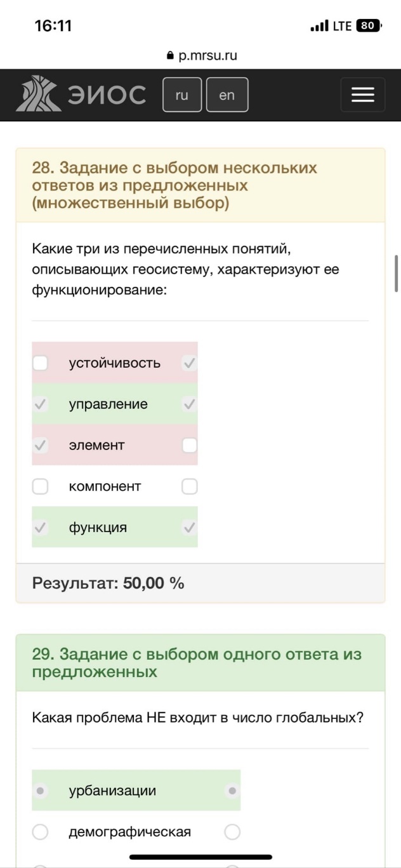Click right-side radio indicator for урбанизации
This screenshot has height=868, width=401.
pos(232,791)
